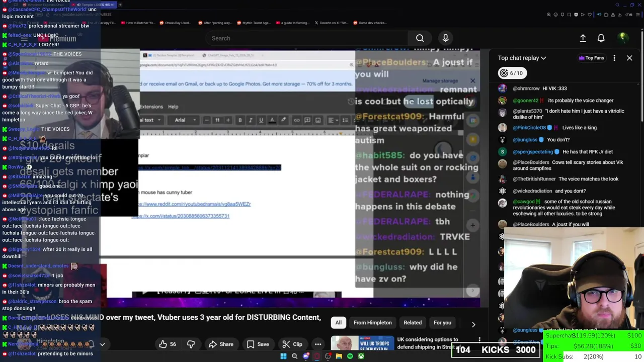Open the Docs version history clock icon
The image size is (644, 362).
coord(351,102)
